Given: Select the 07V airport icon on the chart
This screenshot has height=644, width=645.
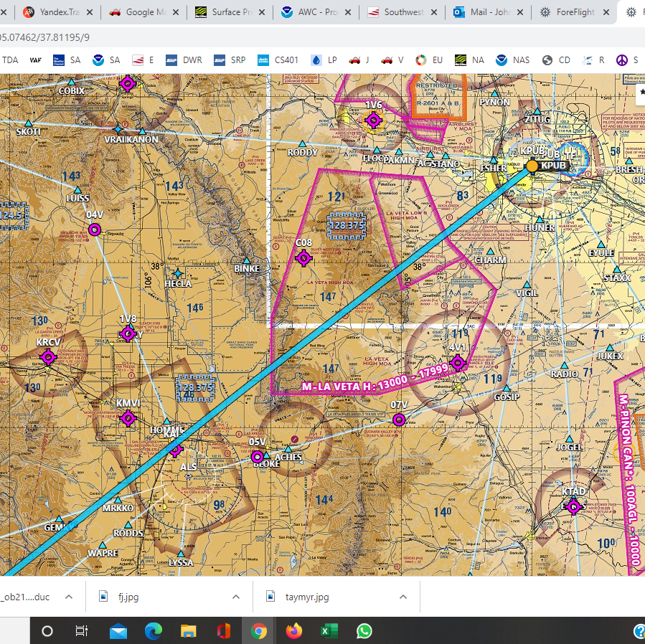Looking at the screenshot, I should pos(398,420).
